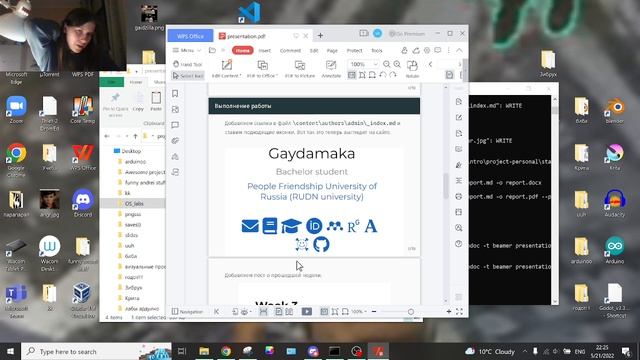Toggle the Navigation pane in status bar
This screenshot has height=360, width=640.
187,311
